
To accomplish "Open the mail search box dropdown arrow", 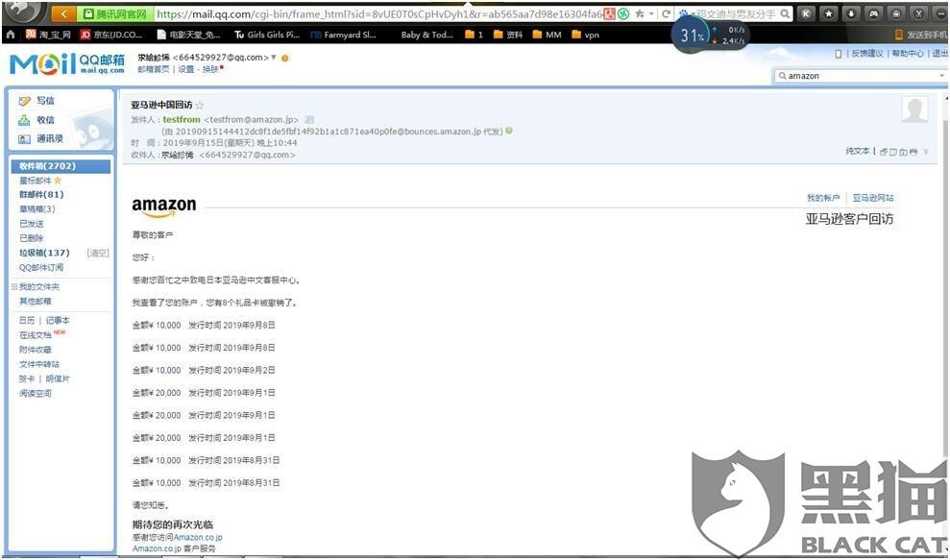I will pyautogui.click(x=941, y=76).
